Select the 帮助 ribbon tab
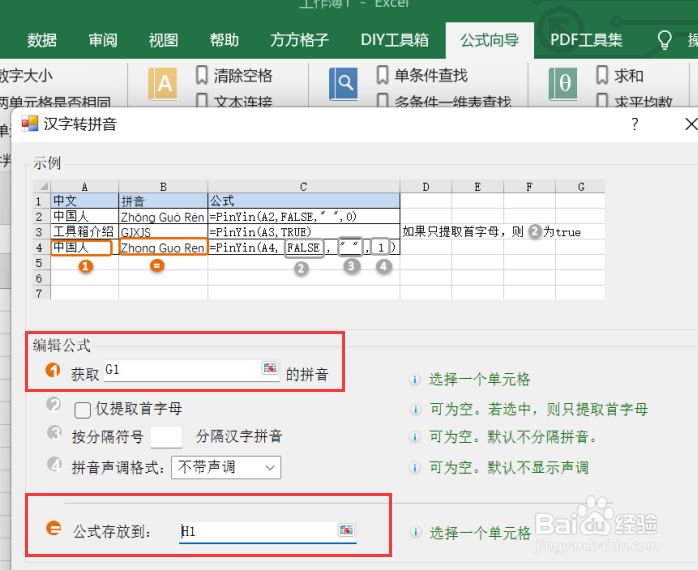Image resolution: width=698 pixels, height=570 pixels. pos(224,40)
